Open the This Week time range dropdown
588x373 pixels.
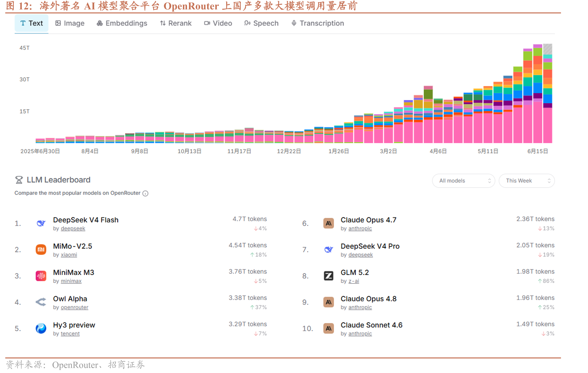point(527,180)
